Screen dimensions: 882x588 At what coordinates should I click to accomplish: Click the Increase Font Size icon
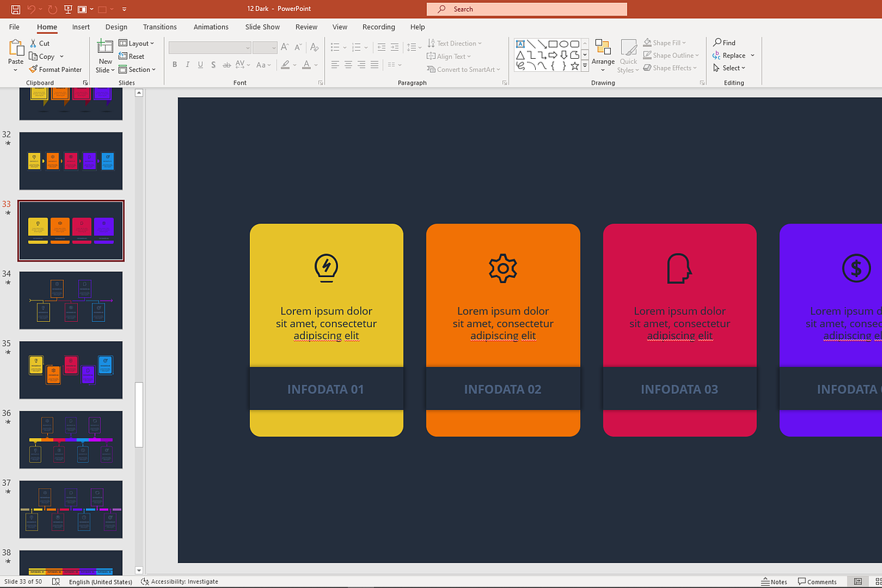[284, 47]
